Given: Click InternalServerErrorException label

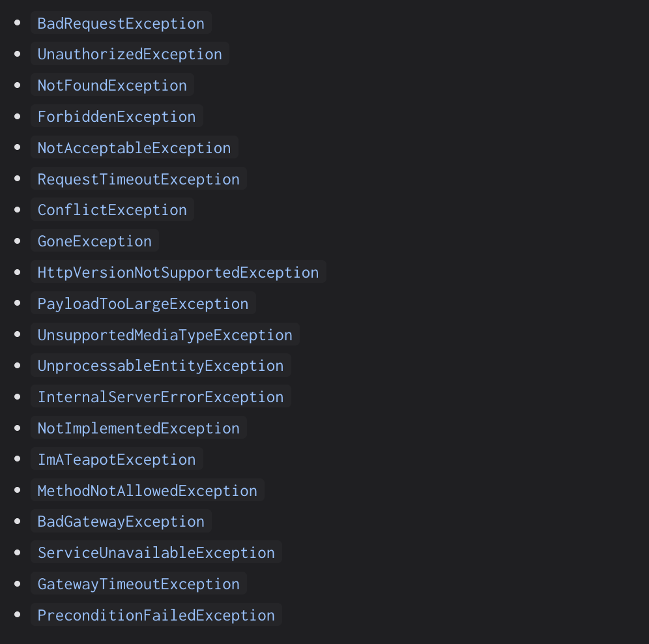Looking at the screenshot, I should coord(160,397).
